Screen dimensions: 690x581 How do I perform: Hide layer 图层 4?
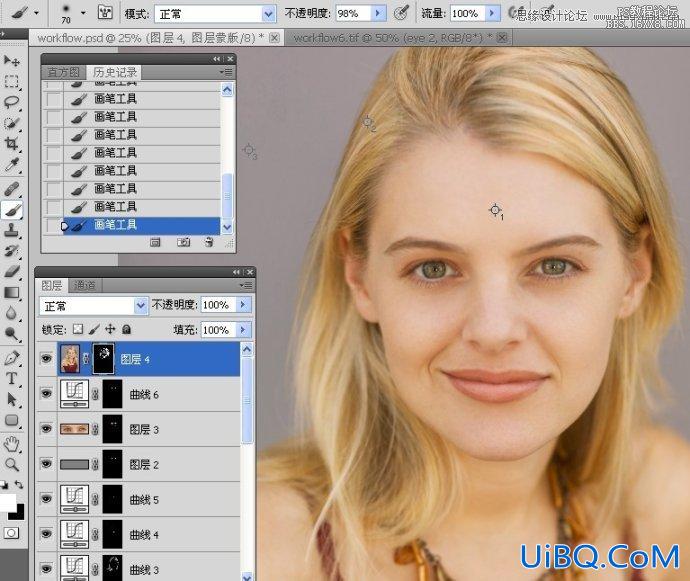46,359
